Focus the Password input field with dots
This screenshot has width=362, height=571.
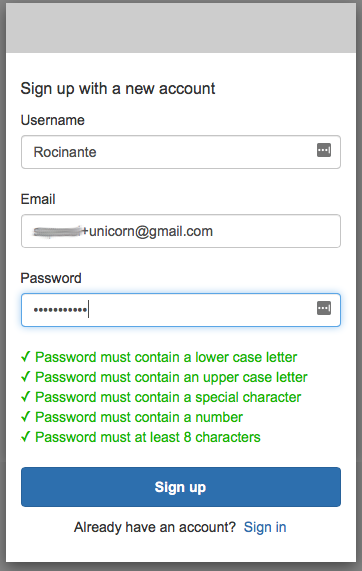coord(181,310)
